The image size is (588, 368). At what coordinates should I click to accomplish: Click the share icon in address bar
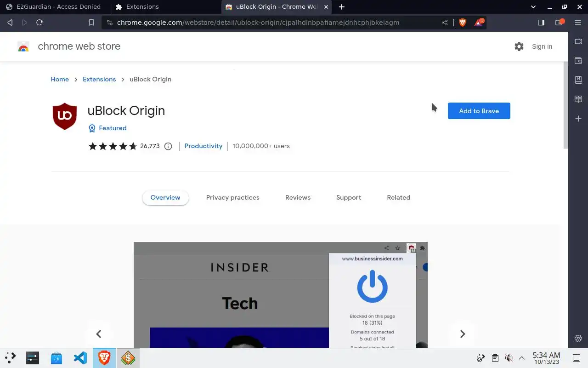coord(445,23)
